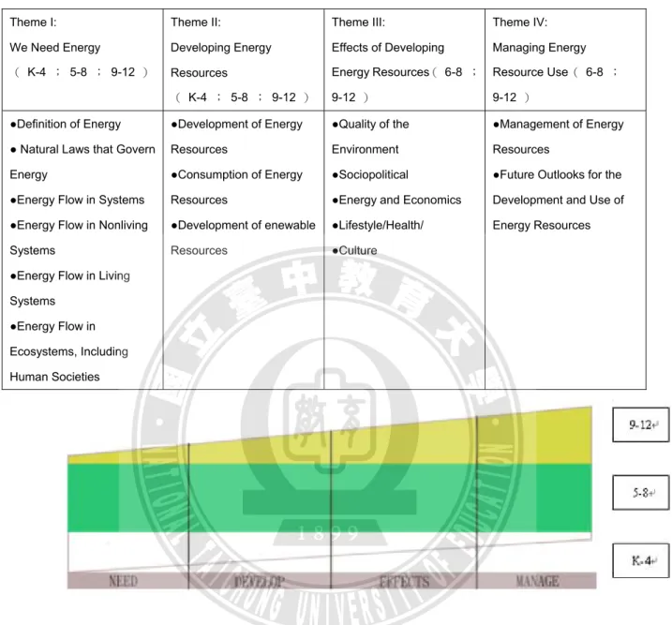This screenshot has width=672, height=625.
Task: Select 'Natural Laws that Govern' bullet
Action: point(82,149)
